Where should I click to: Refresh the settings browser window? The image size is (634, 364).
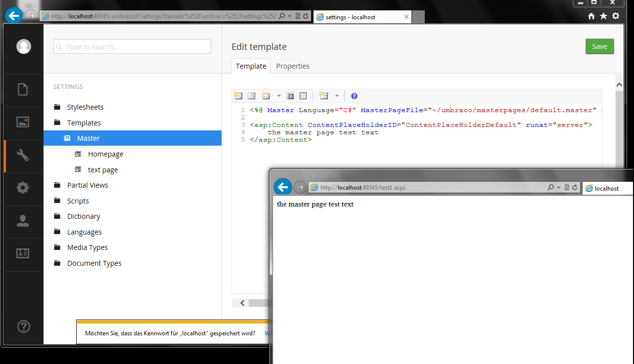click(x=306, y=16)
